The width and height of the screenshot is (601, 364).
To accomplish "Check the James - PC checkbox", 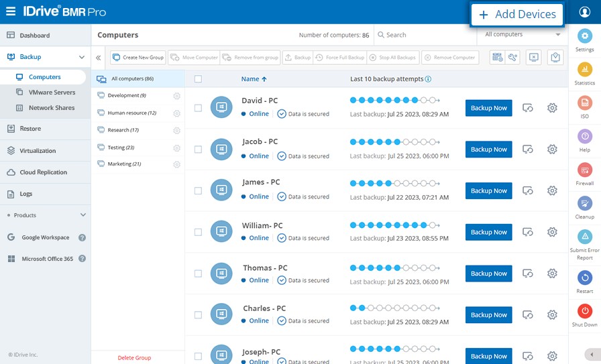I will pyautogui.click(x=198, y=190).
